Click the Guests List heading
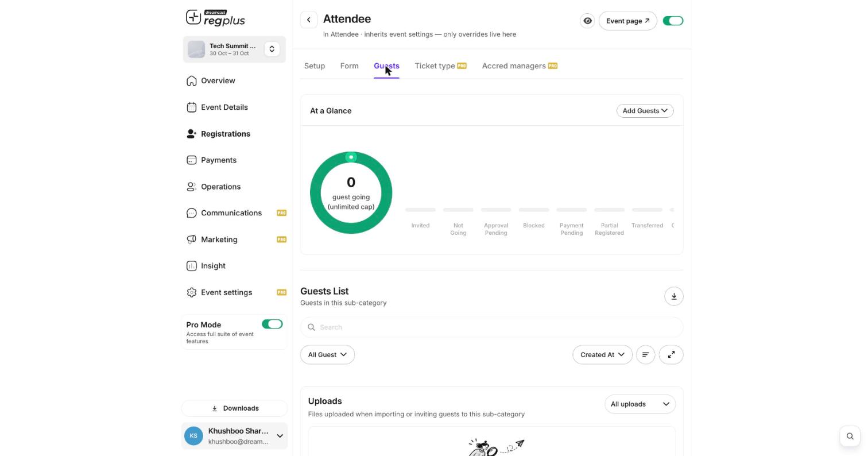This screenshot has width=868, height=456. [x=324, y=292]
